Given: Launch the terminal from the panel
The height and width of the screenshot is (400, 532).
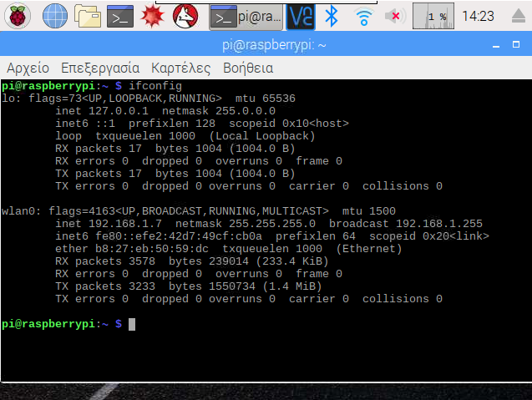Looking at the screenshot, I should [120, 16].
